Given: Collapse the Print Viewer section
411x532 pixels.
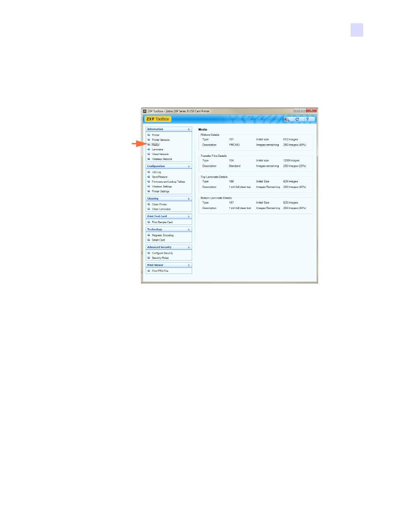Looking at the screenshot, I should (x=189, y=265).
